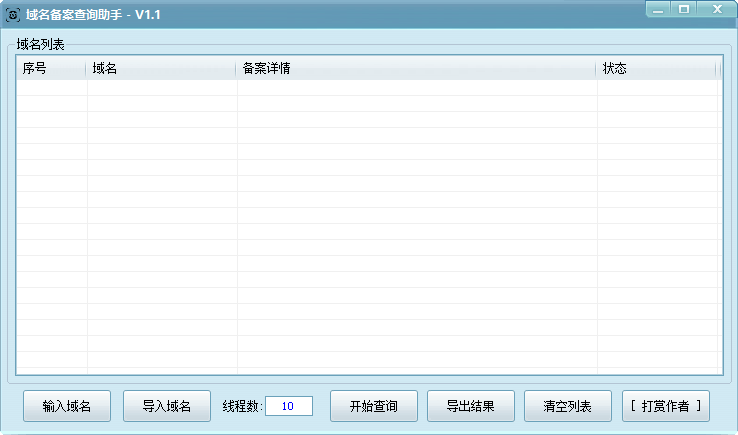This screenshot has width=738, height=435.
Task: Click the 备案详情 column header
Action: coord(416,69)
